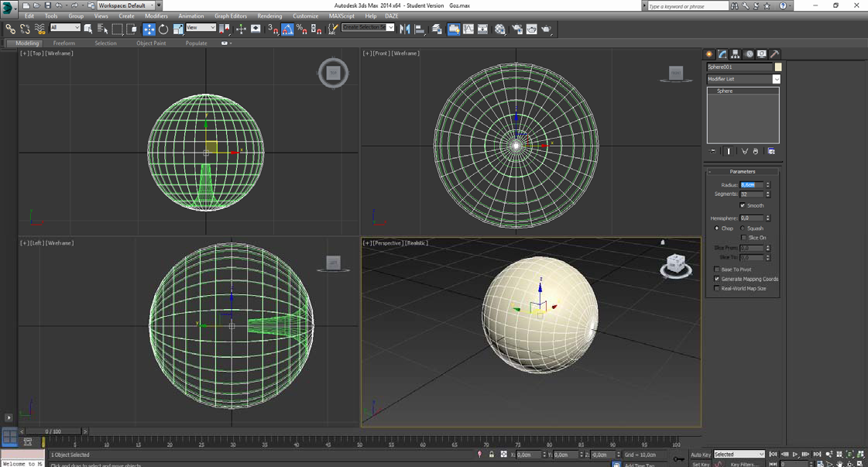Click the Radius input field

[x=751, y=185]
